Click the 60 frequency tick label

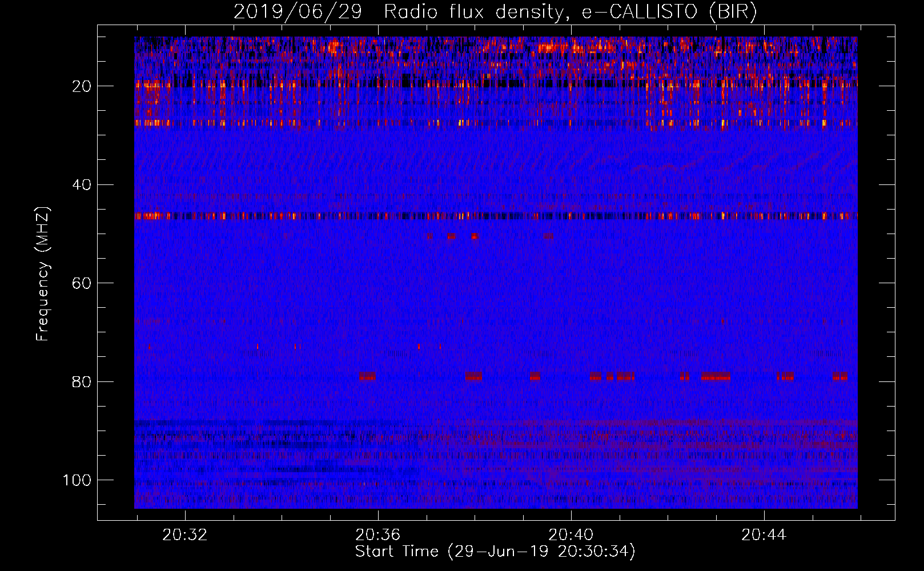82,283
